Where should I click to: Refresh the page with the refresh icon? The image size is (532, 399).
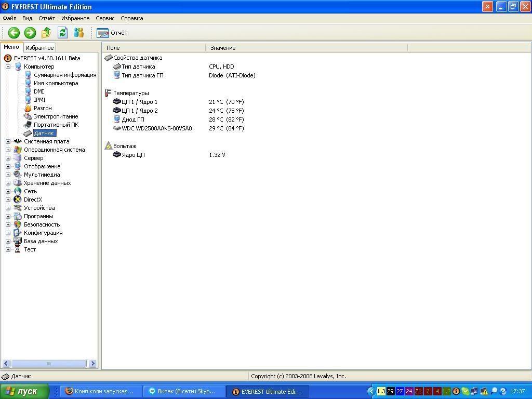[x=62, y=33]
